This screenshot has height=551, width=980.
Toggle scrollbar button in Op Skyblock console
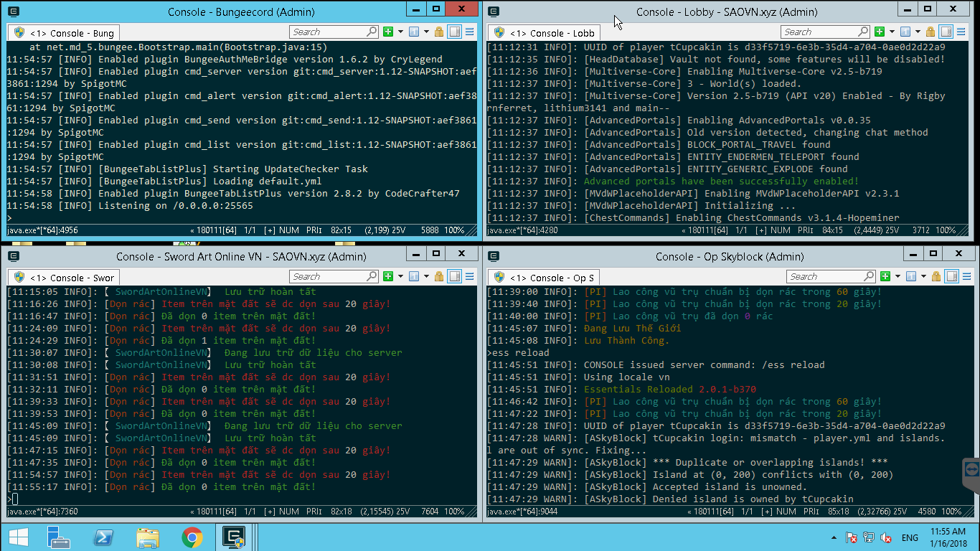point(951,276)
